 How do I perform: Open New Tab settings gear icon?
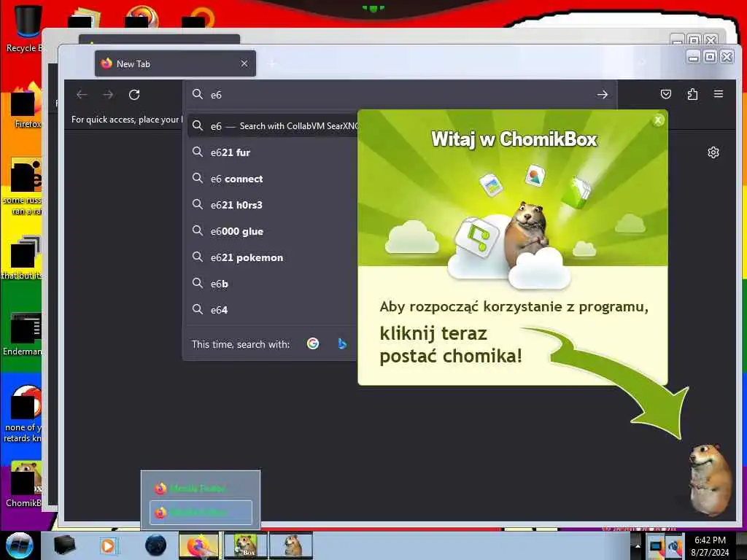pos(713,152)
